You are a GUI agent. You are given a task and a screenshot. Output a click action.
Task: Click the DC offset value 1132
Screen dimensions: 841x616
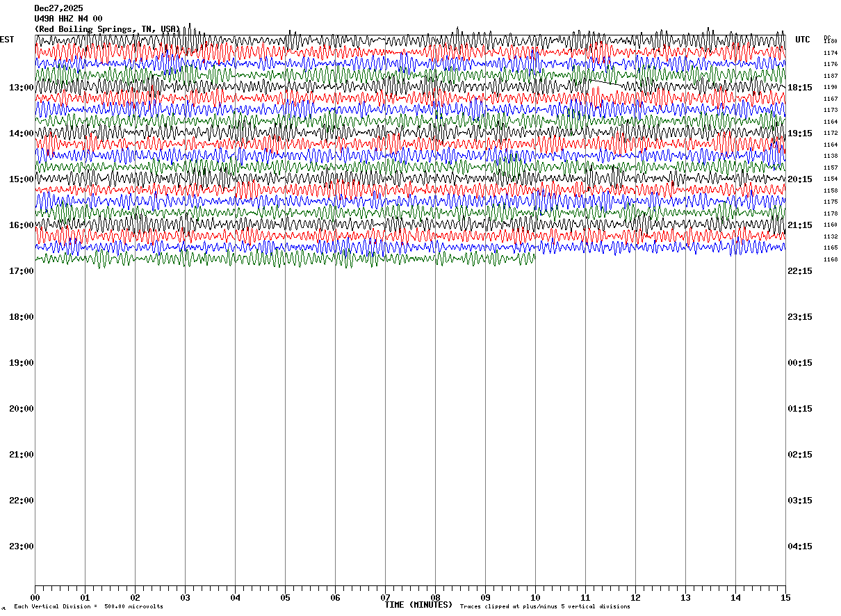pyautogui.click(x=831, y=236)
